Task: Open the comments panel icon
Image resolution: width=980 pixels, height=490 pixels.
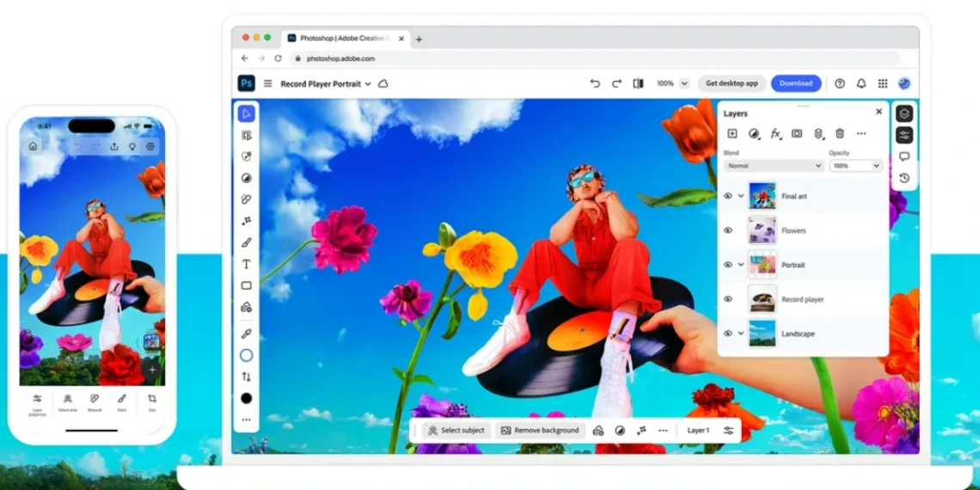Action: [903, 156]
